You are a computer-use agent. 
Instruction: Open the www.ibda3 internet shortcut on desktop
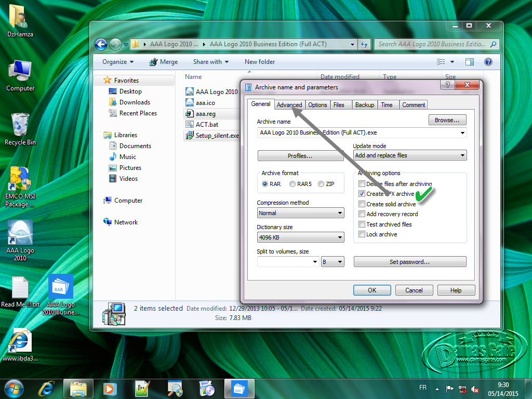(x=20, y=344)
